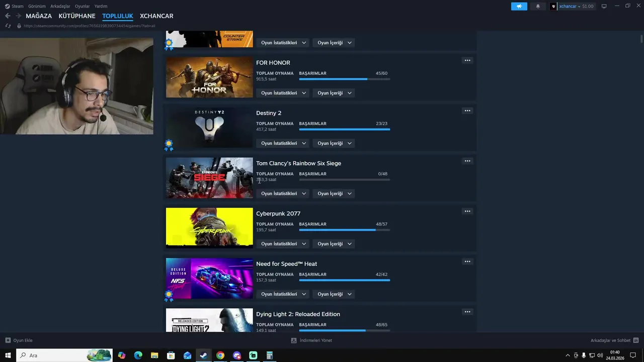Screen dimensions: 644x362
Task: Open the volume control in system tray
Action: [600, 355]
